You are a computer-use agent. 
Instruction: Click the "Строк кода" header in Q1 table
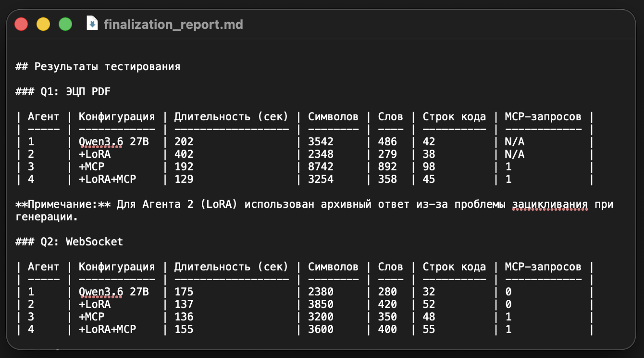click(454, 117)
